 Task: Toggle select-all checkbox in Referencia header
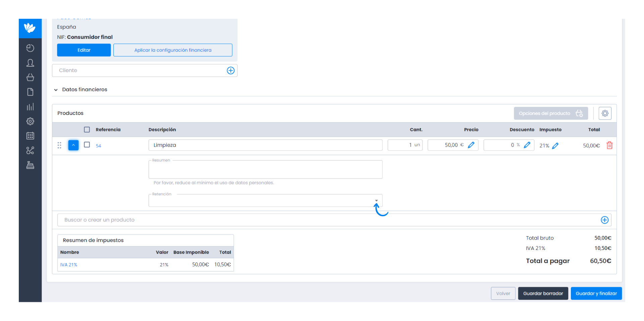pyautogui.click(x=87, y=130)
